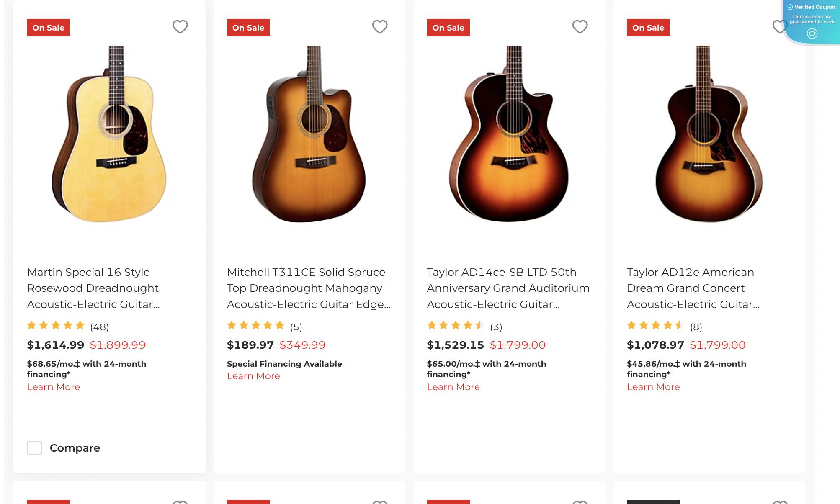Heart the Taylor AD14ce-SB listing
This screenshot has width=840, height=504.
pyautogui.click(x=580, y=27)
